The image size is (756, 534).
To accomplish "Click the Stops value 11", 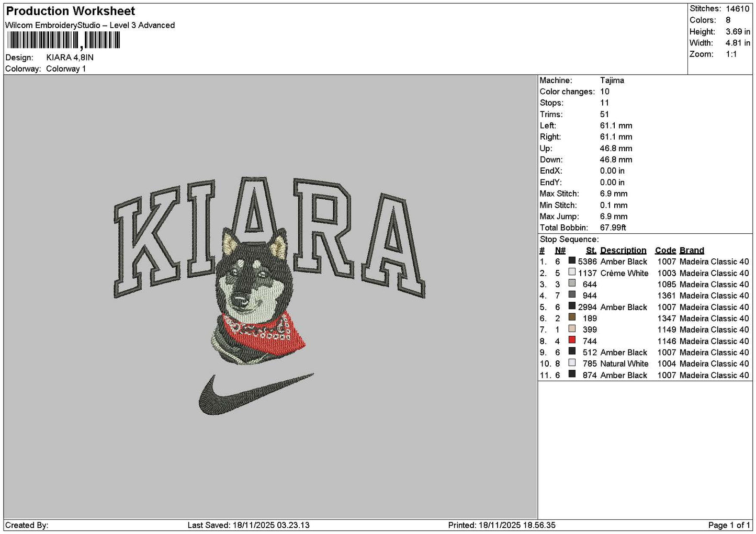I will click(x=605, y=103).
